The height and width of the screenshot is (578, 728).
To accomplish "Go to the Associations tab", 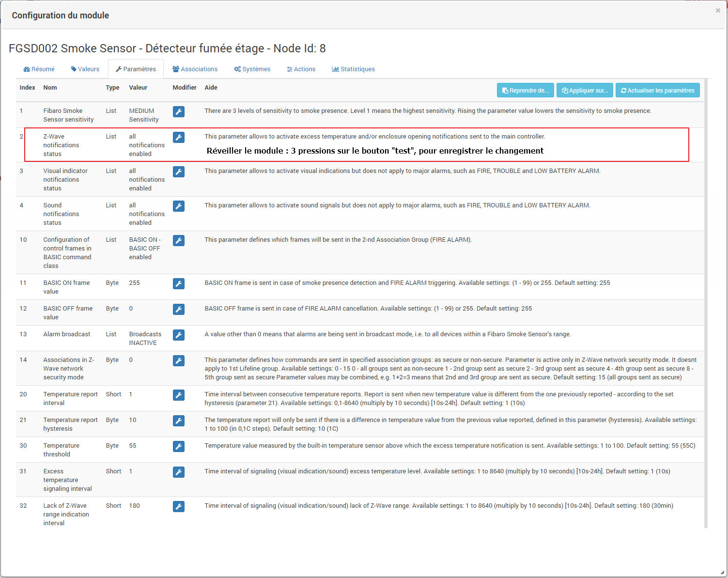I will [x=195, y=69].
